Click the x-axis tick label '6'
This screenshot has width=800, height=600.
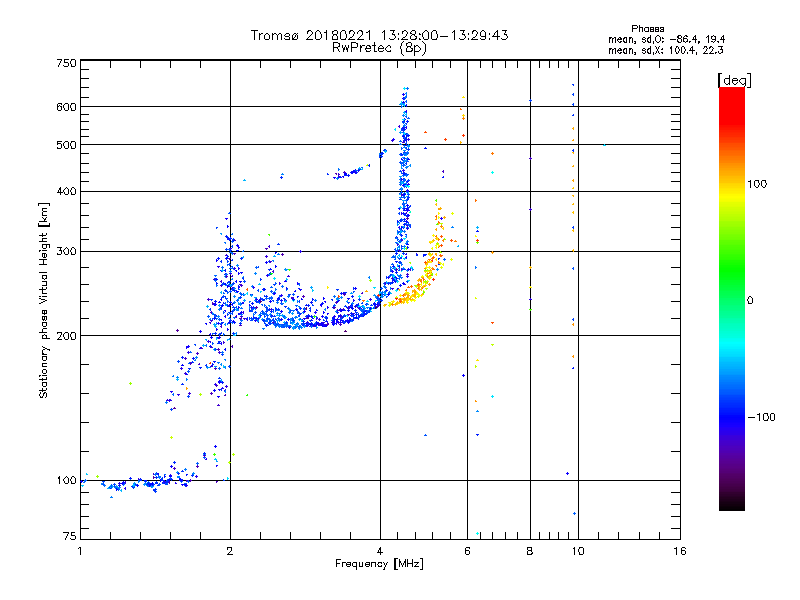(x=467, y=551)
